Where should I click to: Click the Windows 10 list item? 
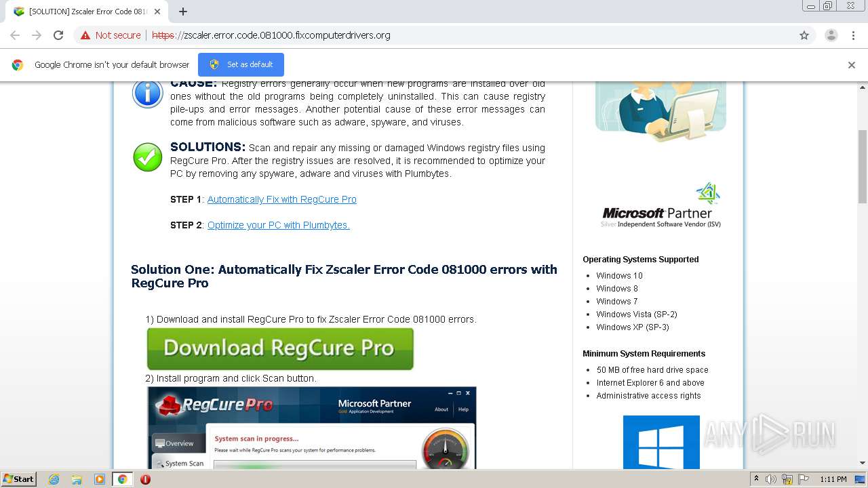619,276
